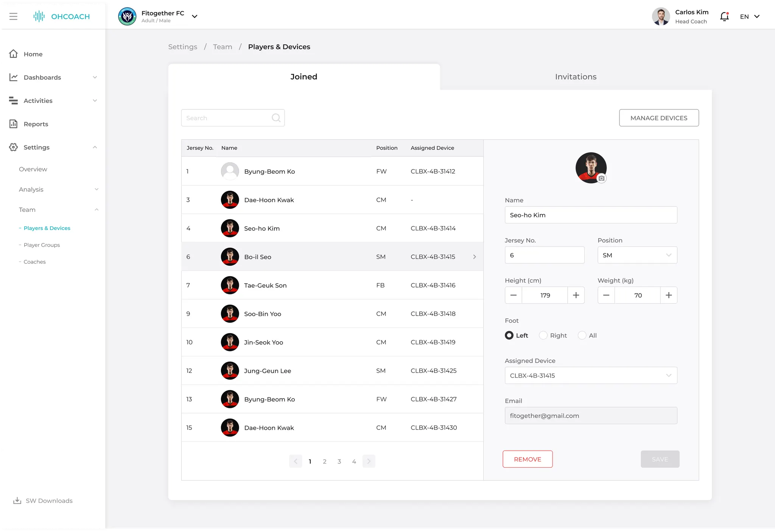Increase height with the plus button
The image size is (775, 532).
[576, 295]
